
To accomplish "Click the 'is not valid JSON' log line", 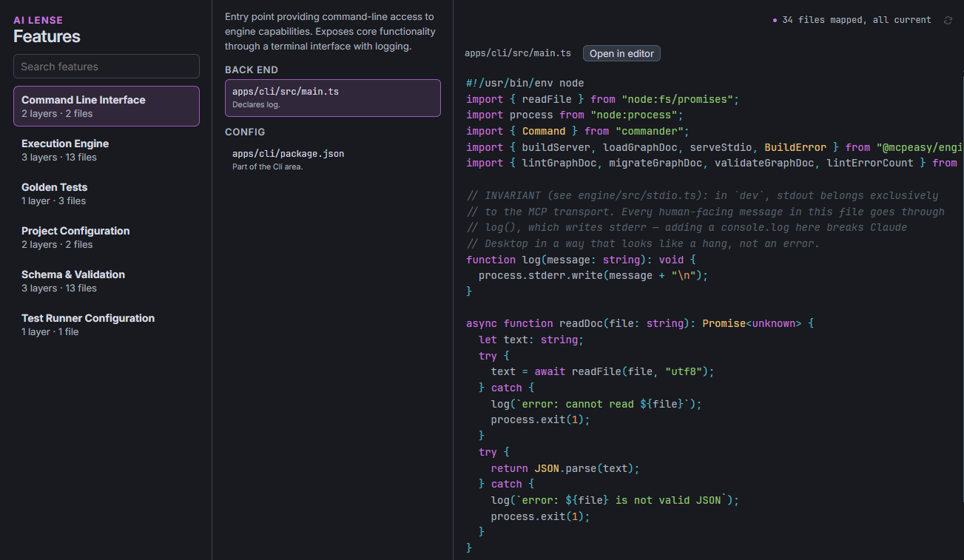I will 615,500.
